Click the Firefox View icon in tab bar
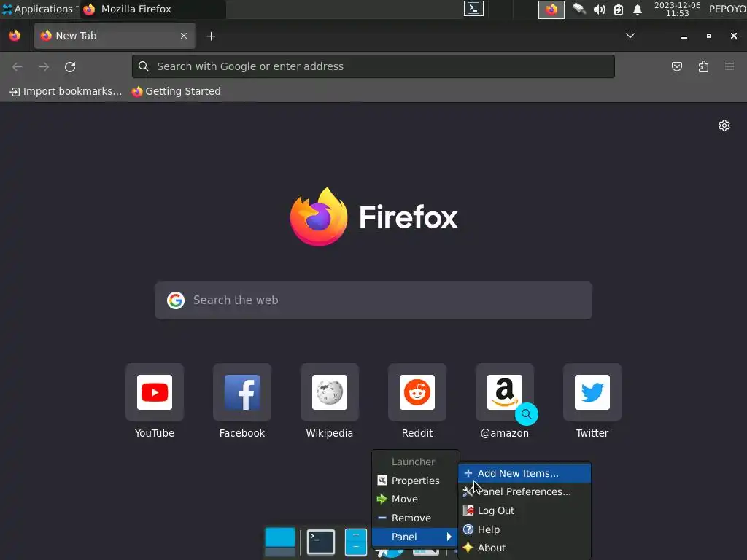Viewport: 747px width, 560px height. click(15, 36)
